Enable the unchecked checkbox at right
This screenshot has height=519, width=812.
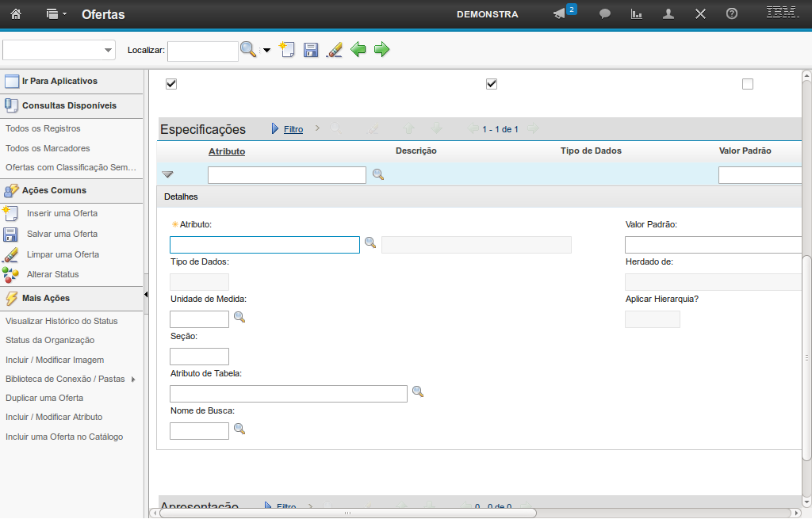click(748, 84)
